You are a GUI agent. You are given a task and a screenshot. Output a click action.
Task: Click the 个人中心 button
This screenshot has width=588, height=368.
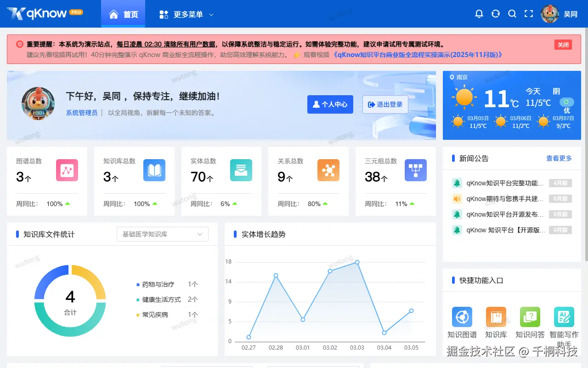[x=330, y=104]
